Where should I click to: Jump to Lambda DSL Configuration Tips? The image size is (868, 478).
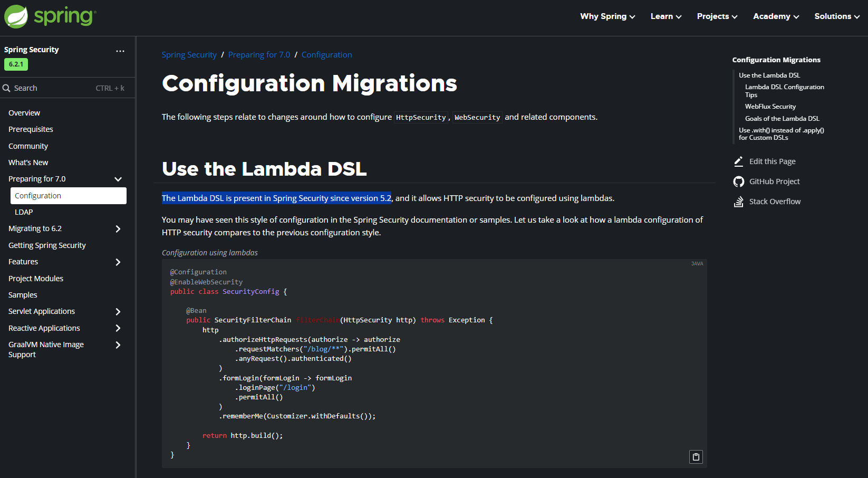785,91
